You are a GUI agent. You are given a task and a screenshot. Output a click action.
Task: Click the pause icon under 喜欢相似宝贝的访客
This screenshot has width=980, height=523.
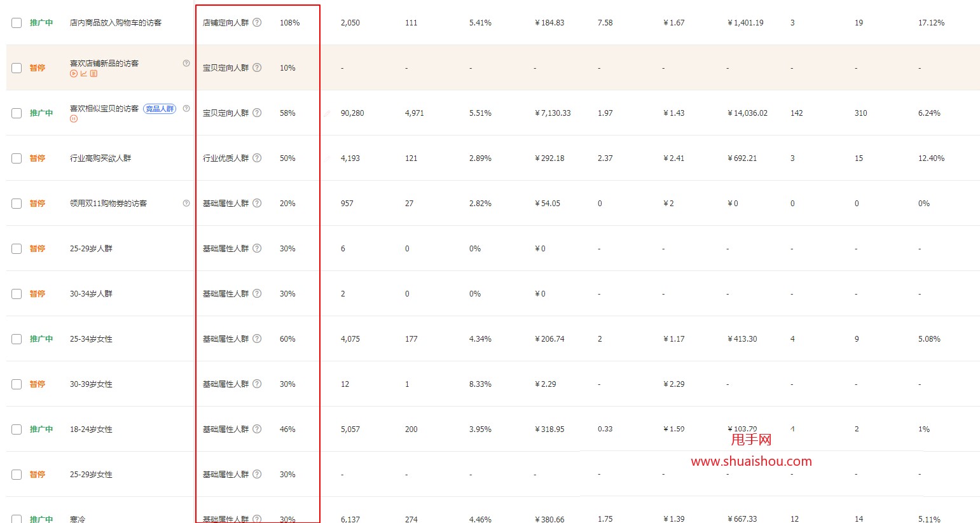74,119
